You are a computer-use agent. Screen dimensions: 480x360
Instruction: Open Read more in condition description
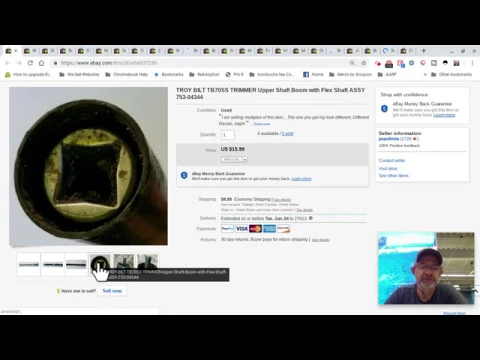(262, 124)
